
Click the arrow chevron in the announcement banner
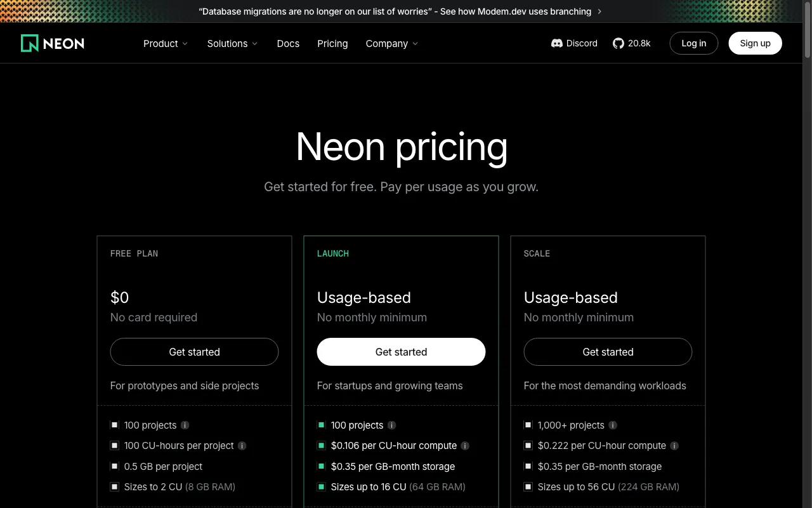[x=599, y=11]
